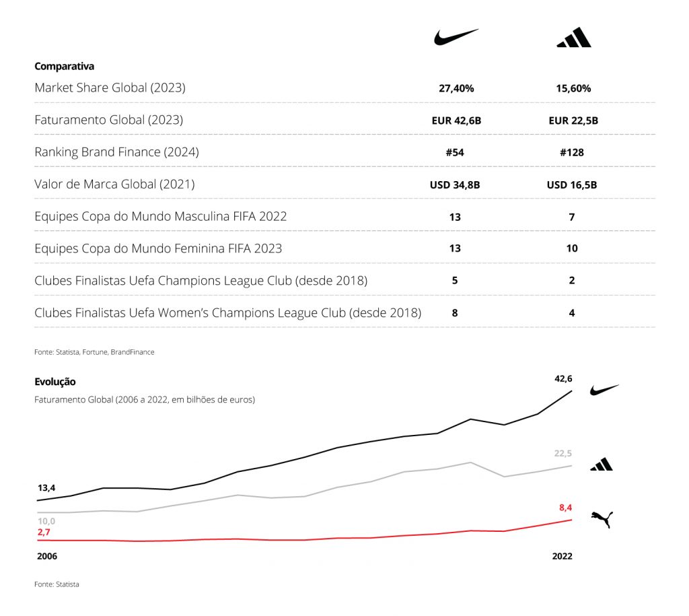
Task: Click Nike's 27,40% market share value
Action: pos(455,88)
